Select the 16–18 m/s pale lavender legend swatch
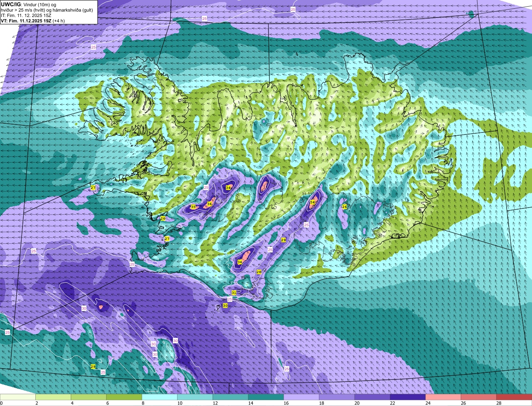 (301, 397)
